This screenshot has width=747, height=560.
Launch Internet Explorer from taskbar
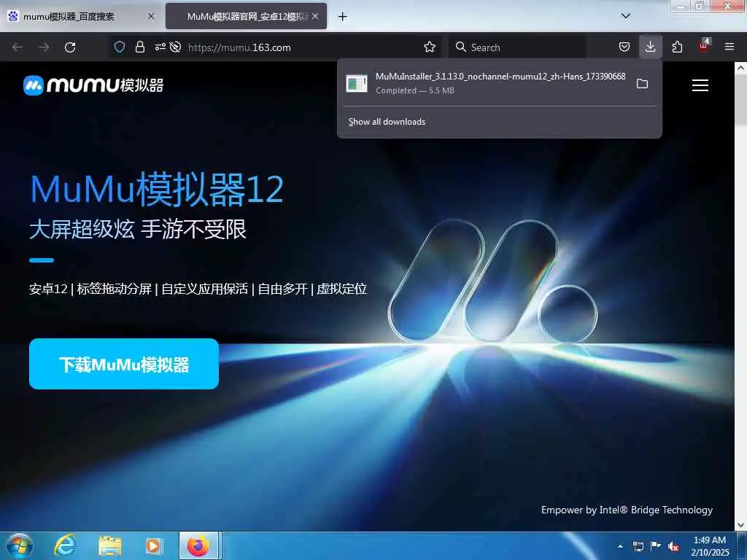coord(65,545)
